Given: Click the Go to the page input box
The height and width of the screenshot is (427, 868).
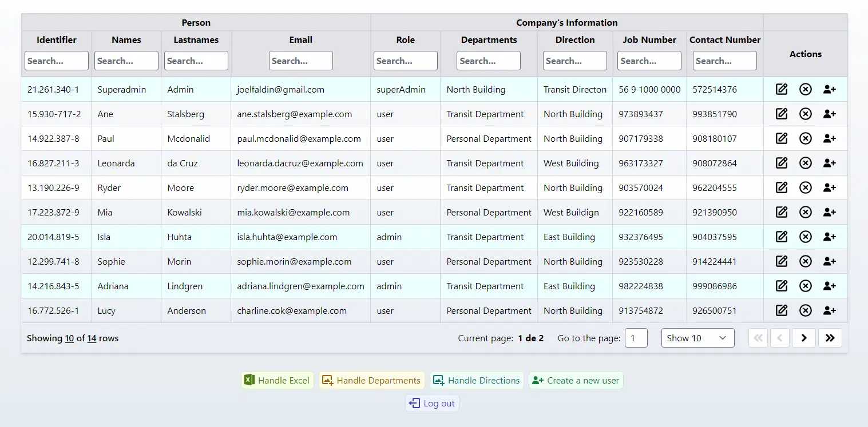Looking at the screenshot, I should pos(636,338).
